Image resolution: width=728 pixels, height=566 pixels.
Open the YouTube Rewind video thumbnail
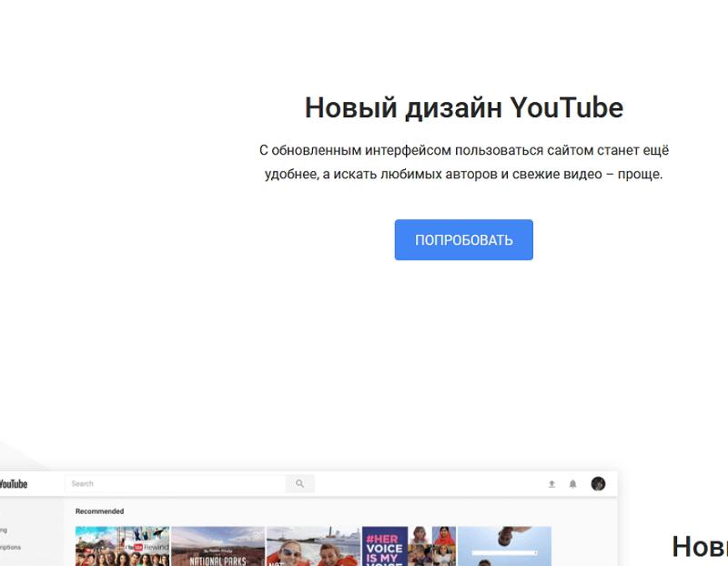coord(122,546)
